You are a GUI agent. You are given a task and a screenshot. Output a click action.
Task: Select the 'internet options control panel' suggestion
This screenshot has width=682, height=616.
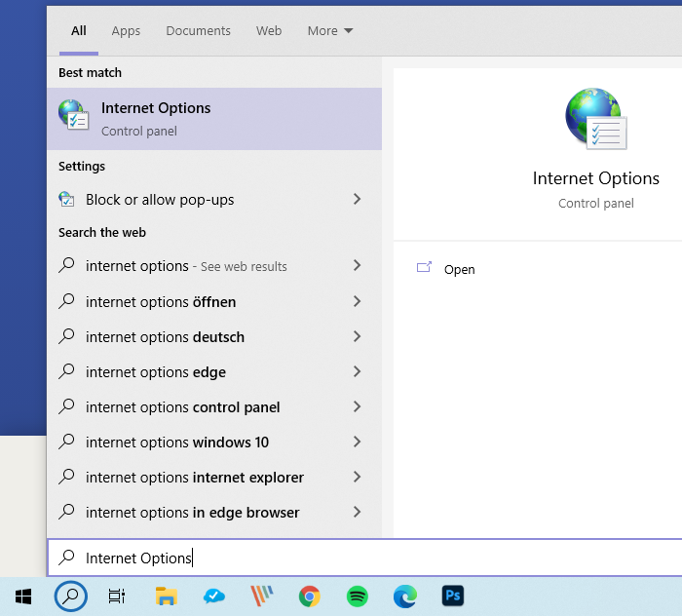point(214,406)
